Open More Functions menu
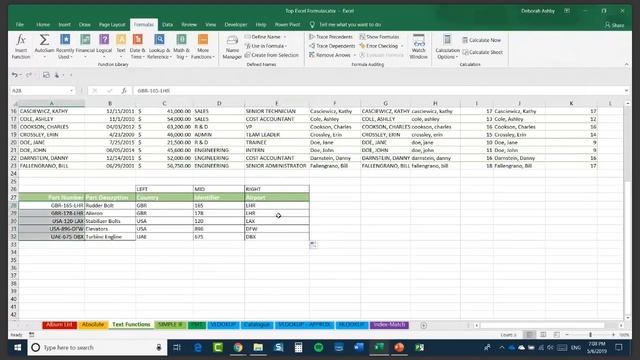This screenshot has width=640, height=360. click(x=203, y=46)
